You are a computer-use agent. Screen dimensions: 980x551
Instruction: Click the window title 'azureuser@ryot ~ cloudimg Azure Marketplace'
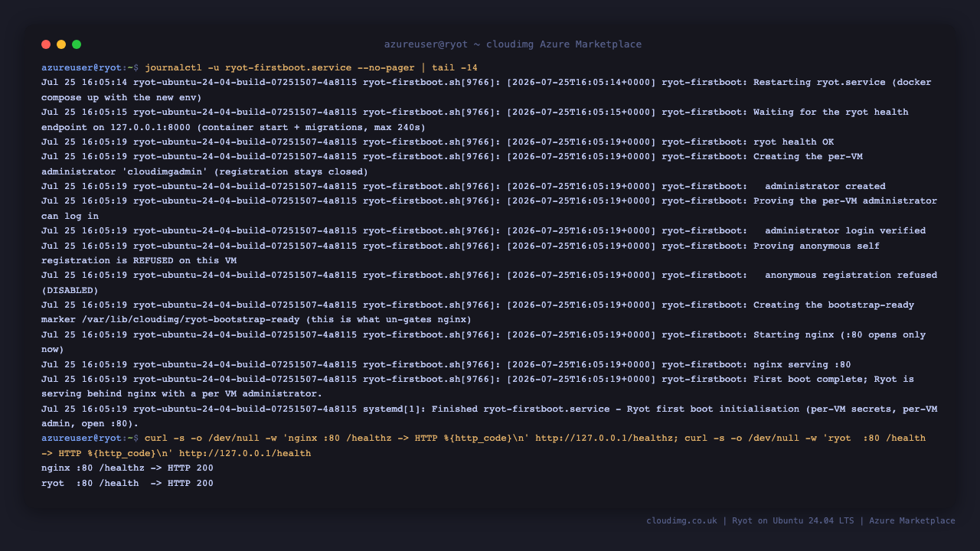[513, 44]
